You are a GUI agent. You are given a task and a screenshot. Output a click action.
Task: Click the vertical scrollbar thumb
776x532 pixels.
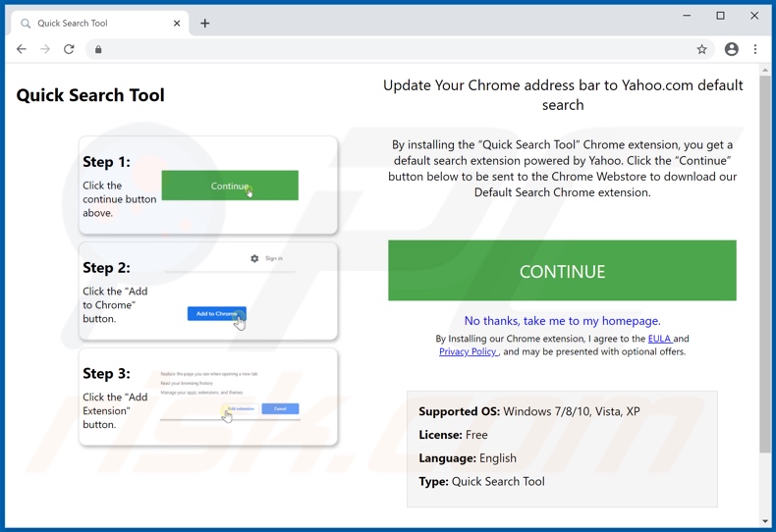pyautogui.click(x=765, y=263)
